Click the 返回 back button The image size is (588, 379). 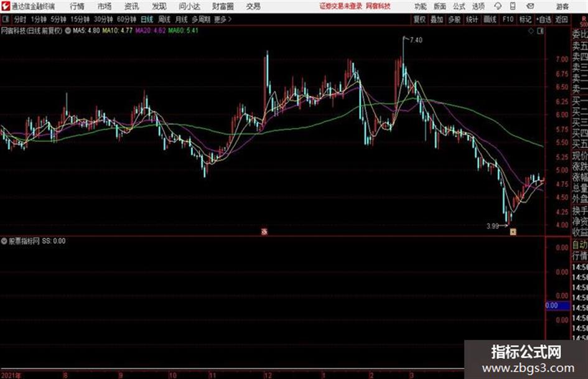(561, 19)
